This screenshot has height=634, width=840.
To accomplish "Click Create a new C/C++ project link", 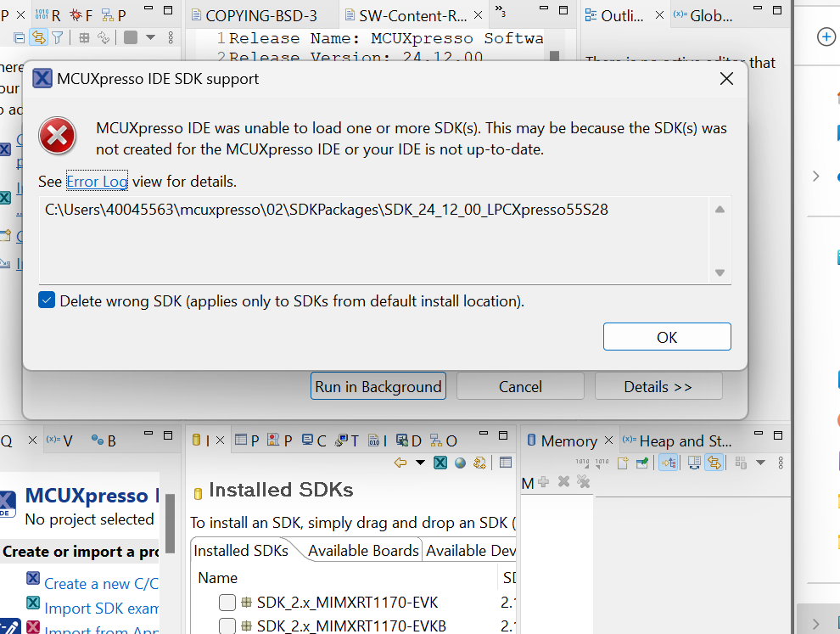I will [x=101, y=583].
